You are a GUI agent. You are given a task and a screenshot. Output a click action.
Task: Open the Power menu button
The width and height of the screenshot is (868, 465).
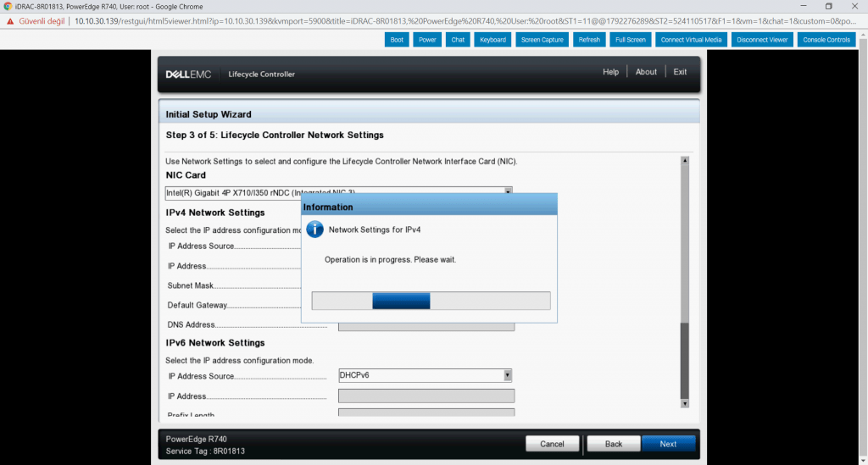point(427,40)
